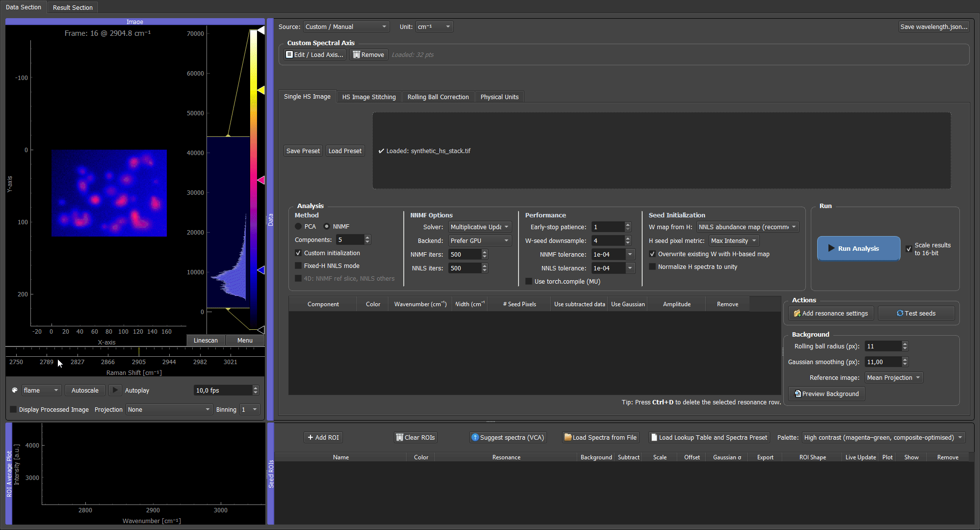Click the plus icon on Add ROI
Viewport: 980px width, 530px height.
click(310, 437)
